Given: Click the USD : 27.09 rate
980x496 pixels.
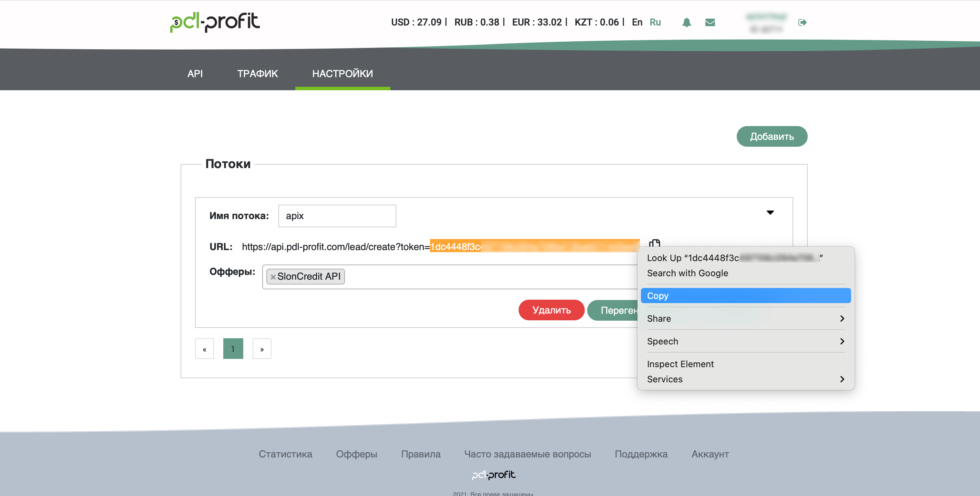Looking at the screenshot, I should pos(416,22).
